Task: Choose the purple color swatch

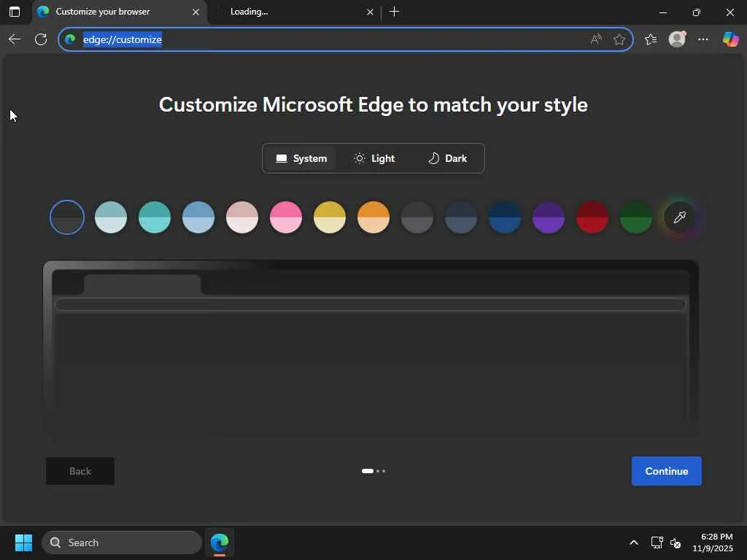Action: point(549,217)
